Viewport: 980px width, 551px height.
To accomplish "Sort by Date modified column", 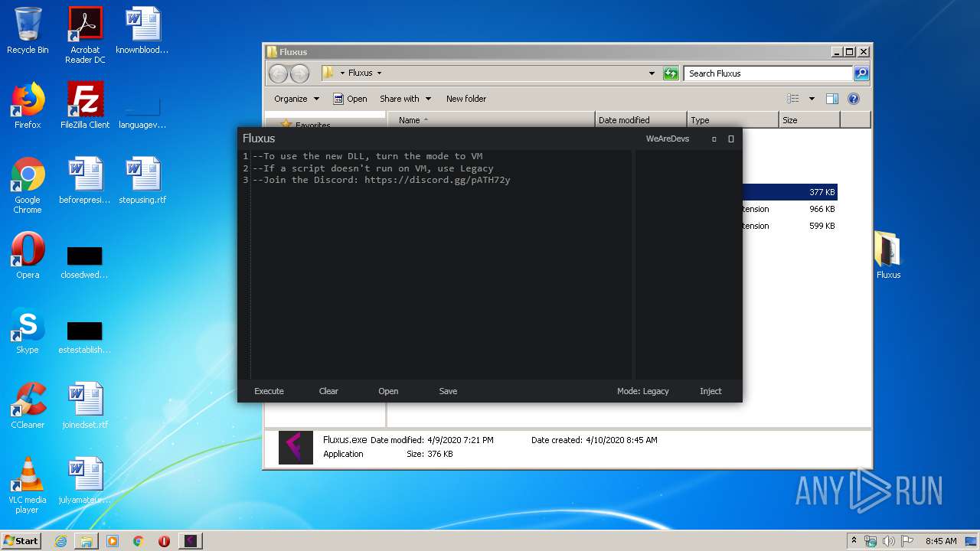I will (641, 120).
